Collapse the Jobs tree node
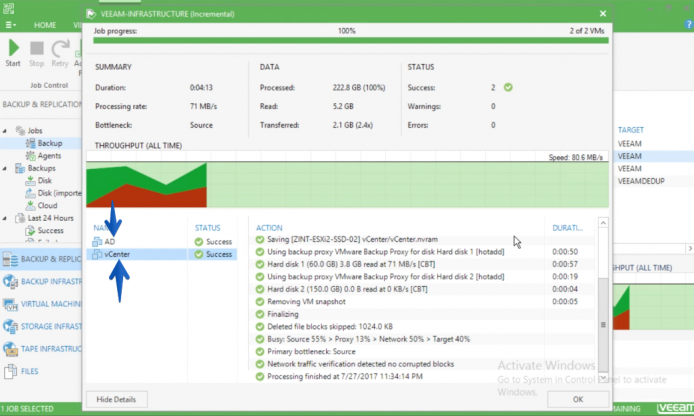This screenshot has width=694, height=416. [x=5, y=131]
